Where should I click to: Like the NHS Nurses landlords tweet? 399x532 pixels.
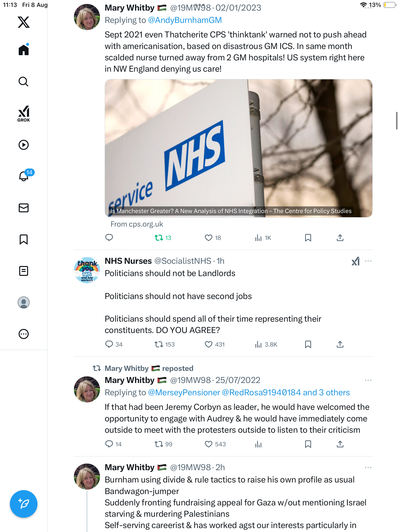209,344
